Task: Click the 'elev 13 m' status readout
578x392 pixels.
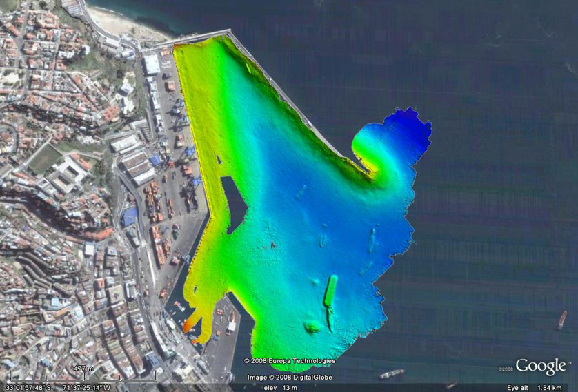Action: pos(280,388)
